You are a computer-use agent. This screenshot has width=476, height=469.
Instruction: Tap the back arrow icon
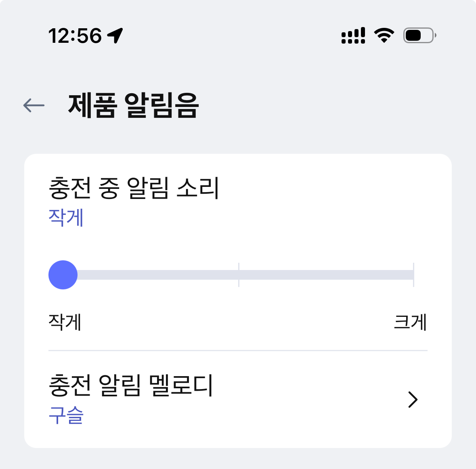34,105
